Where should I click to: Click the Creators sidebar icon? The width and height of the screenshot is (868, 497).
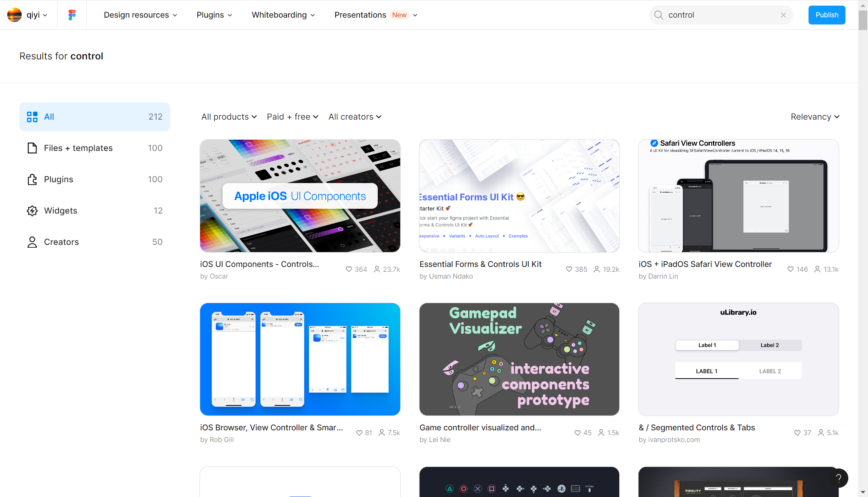point(33,242)
